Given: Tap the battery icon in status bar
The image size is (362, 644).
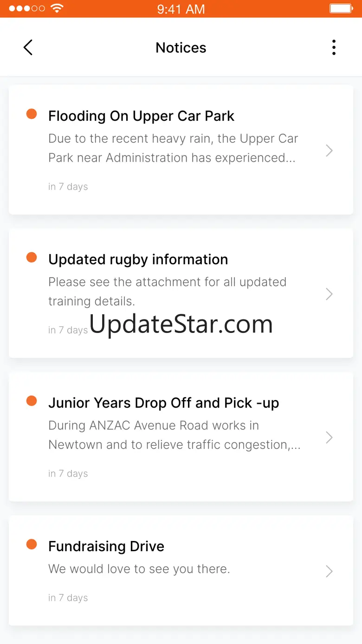Looking at the screenshot, I should [341, 9].
